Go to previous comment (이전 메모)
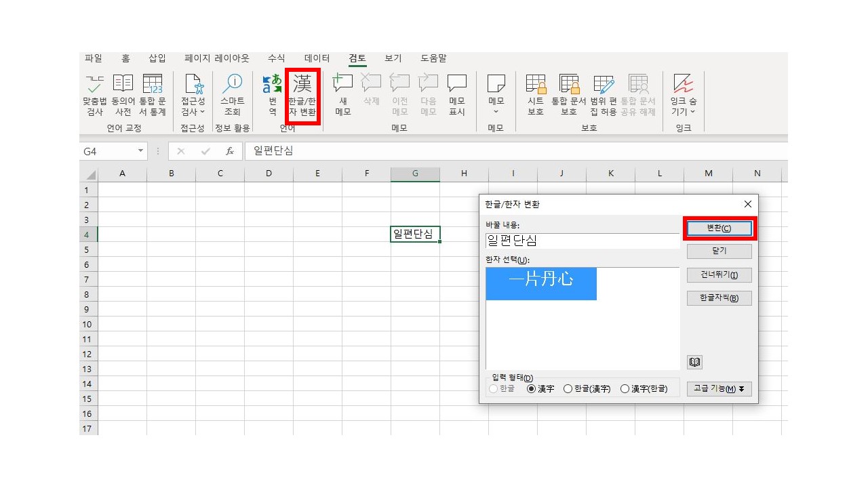Viewport: 868px width, 488px height. (x=400, y=95)
